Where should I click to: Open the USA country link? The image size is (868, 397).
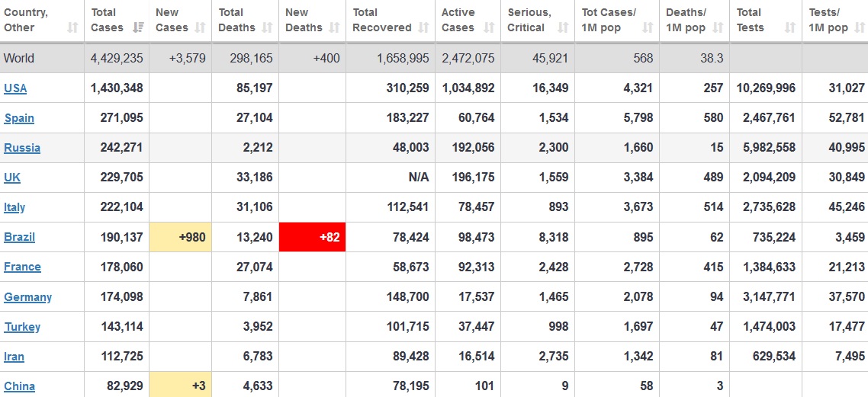[x=15, y=88]
